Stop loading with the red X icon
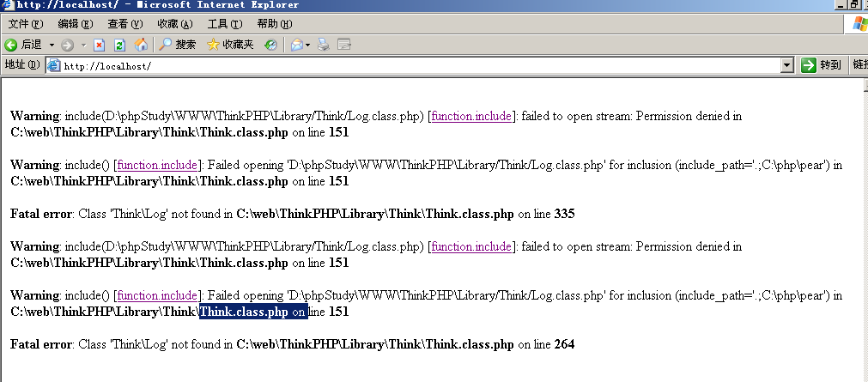 pyautogui.click(x=99, y=45)
